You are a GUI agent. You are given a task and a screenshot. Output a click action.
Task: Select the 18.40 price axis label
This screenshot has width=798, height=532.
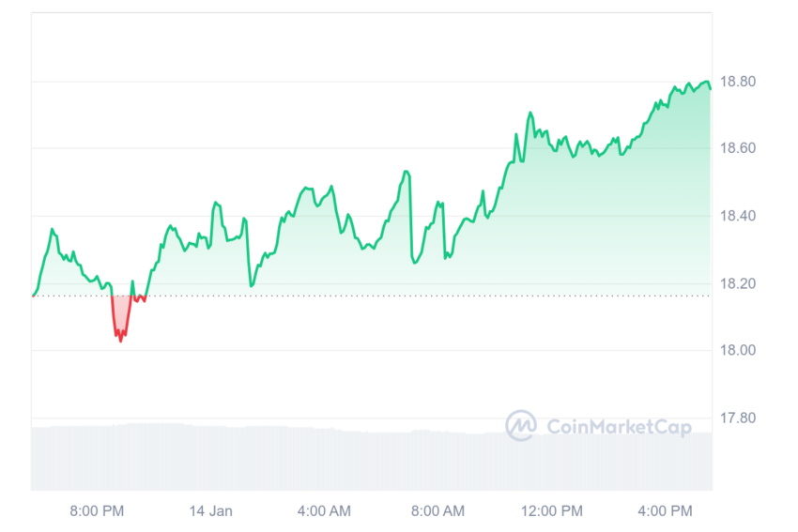click(737, 216)
